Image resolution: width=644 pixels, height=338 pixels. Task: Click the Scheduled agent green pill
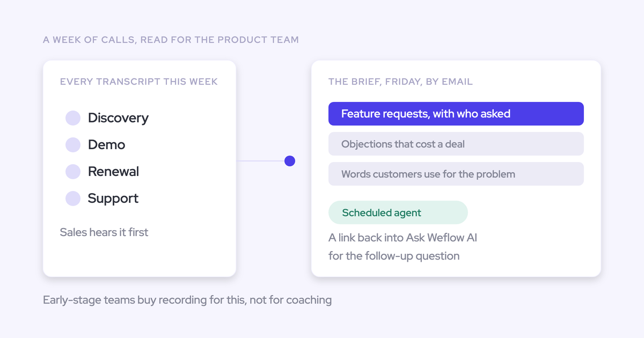point(398,212)
